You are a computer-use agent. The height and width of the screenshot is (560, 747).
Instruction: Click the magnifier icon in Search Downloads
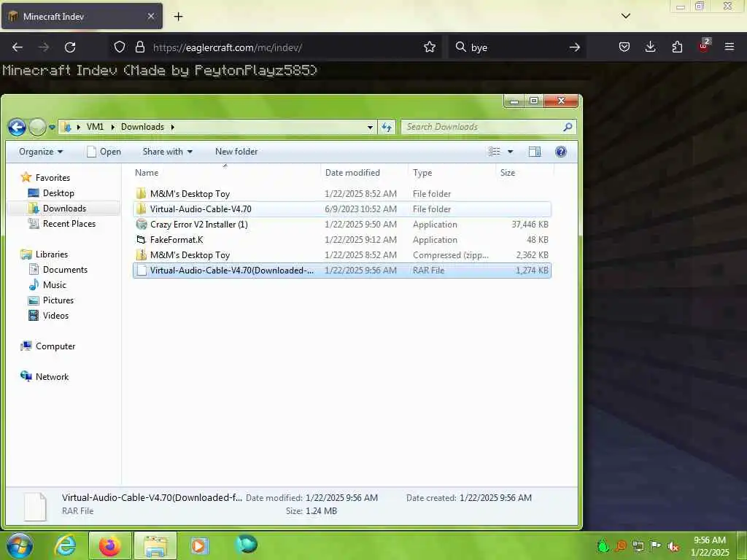[568, 127]
